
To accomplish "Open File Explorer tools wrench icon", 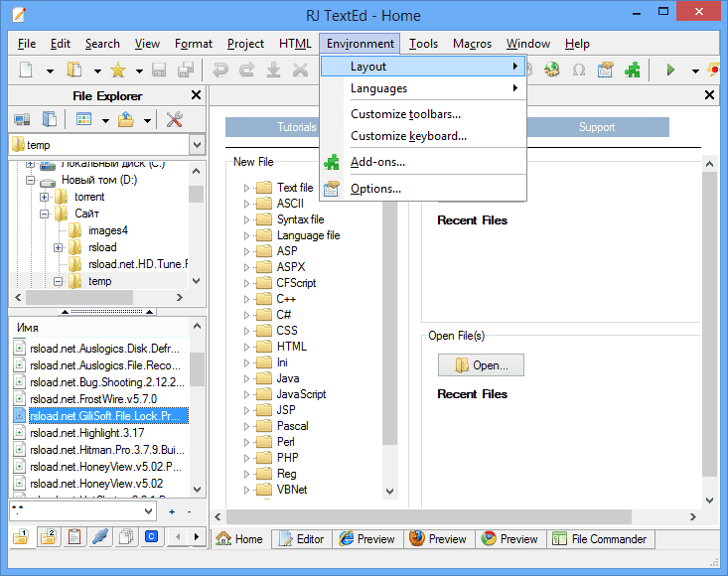I will point(175,120).
